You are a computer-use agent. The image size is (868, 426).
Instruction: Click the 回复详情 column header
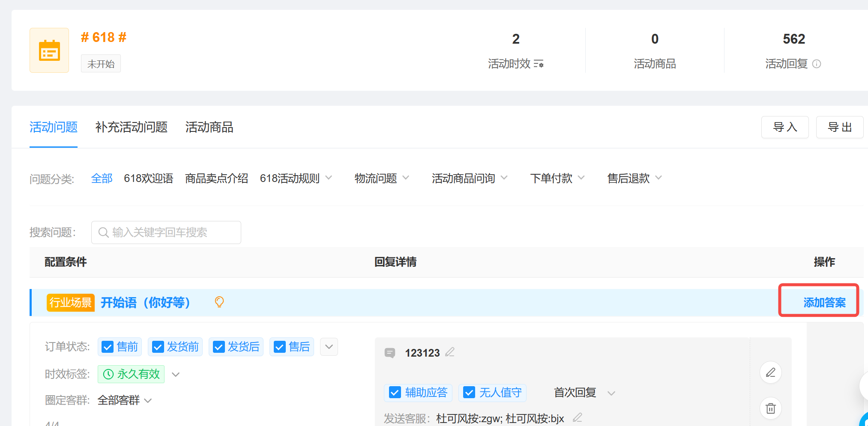[395, 262]
